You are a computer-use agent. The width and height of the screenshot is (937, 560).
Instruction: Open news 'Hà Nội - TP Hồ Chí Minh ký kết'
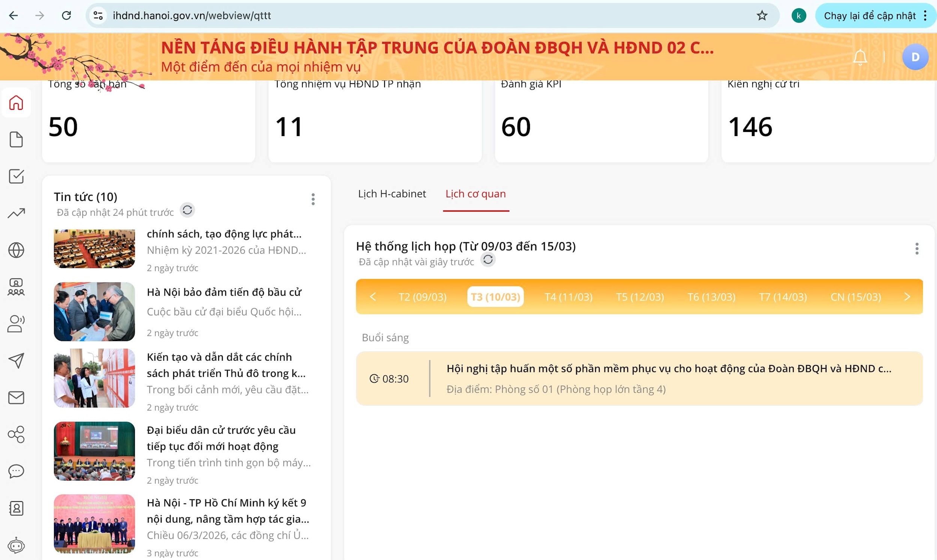[x=228, y=511]
